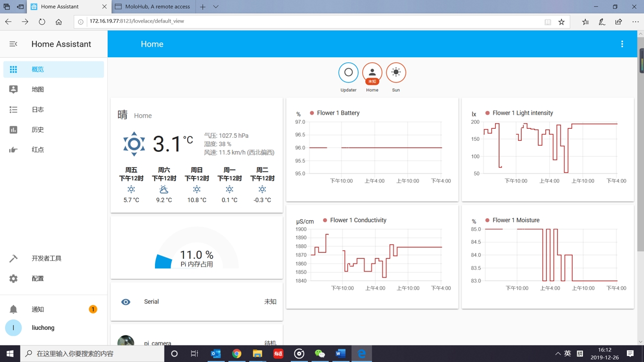Open the Edge favorites hub
Screen dimensions: 644x362
[586, 22]
